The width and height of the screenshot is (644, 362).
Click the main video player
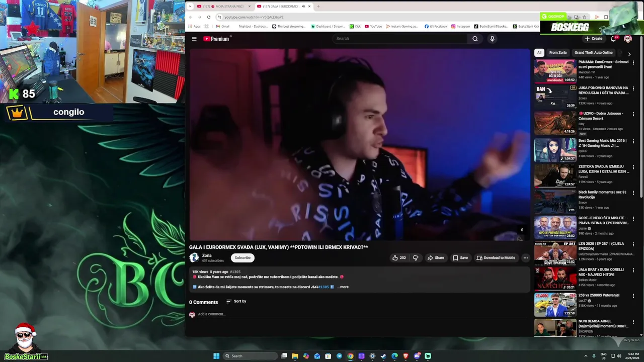pyautogui.click(x=360, y=145)
